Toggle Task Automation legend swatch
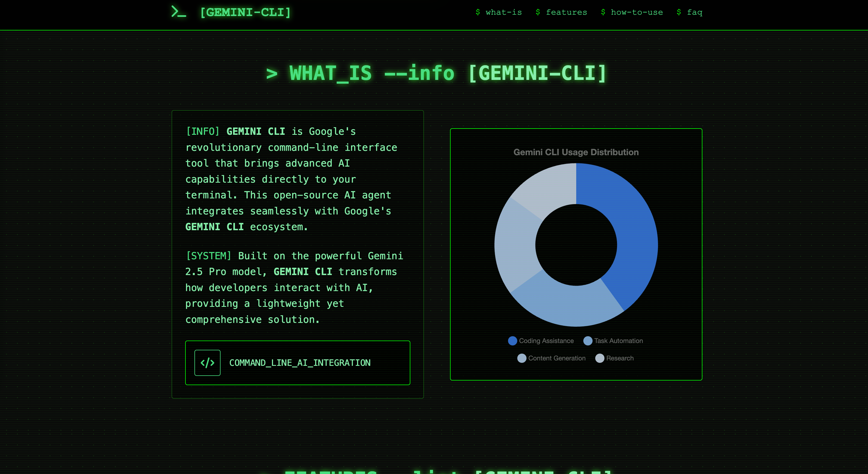Screen dimensions: 868x474 point(588,341)
